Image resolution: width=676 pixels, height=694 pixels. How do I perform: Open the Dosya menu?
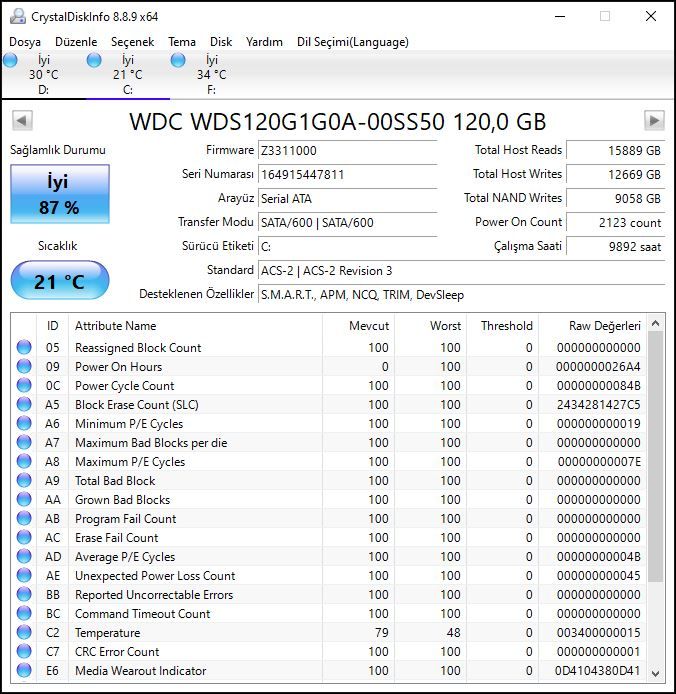25,42
